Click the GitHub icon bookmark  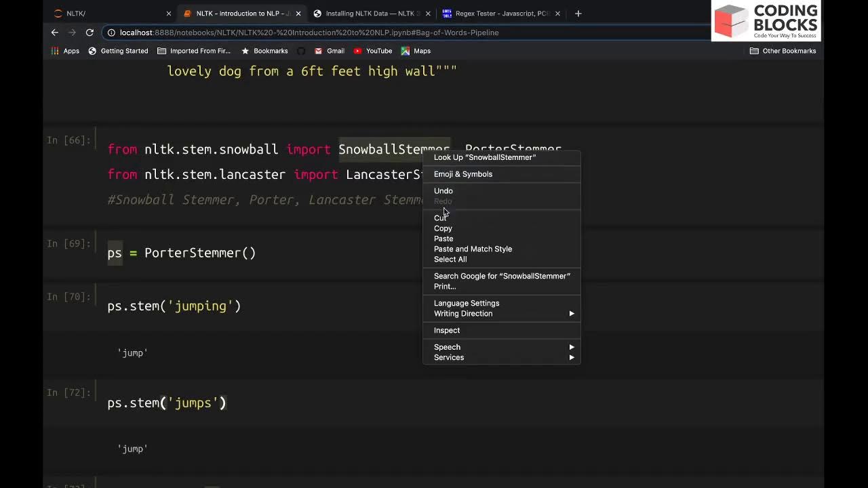tap(301, 51)
